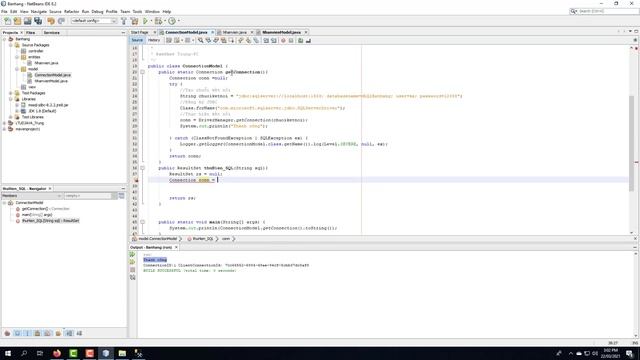Open the File menu
Viewport: 640px width, 360px height.
coord(4,11)
